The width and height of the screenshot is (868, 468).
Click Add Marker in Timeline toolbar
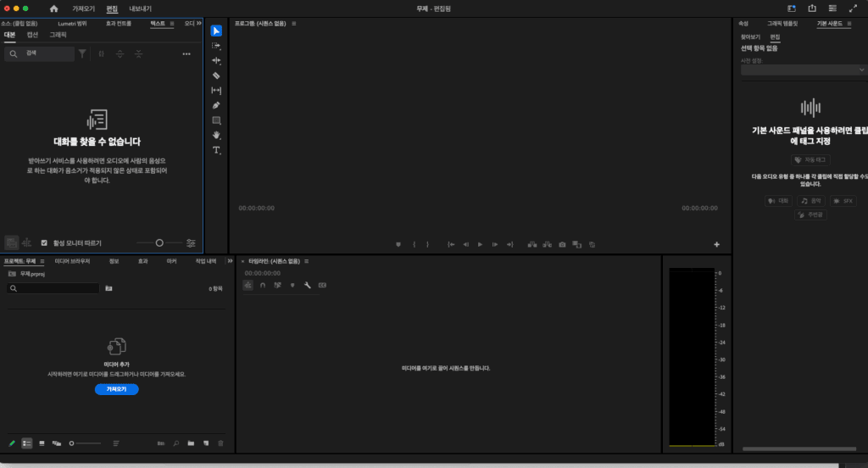tap(292, 285)
